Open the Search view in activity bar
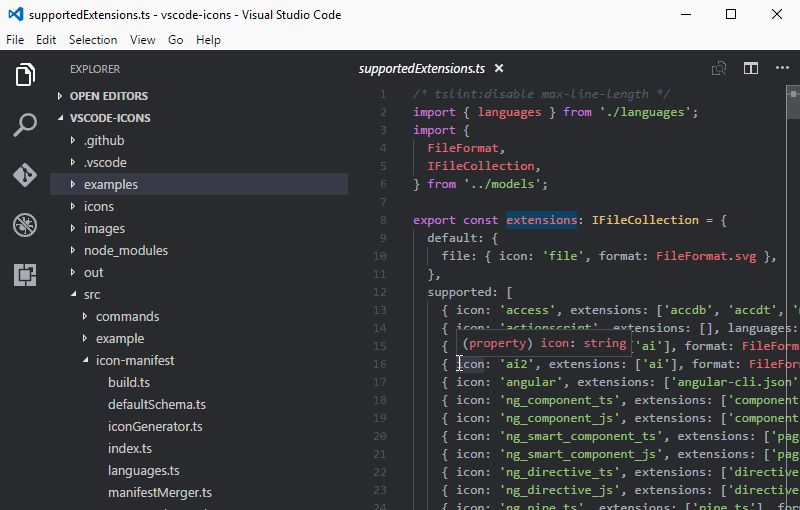 [x=24, y=124]
